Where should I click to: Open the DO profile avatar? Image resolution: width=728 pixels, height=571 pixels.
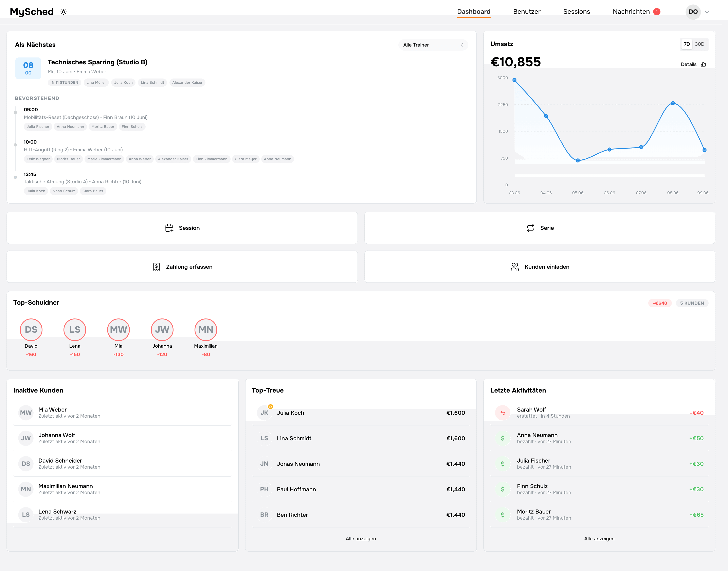693,12
